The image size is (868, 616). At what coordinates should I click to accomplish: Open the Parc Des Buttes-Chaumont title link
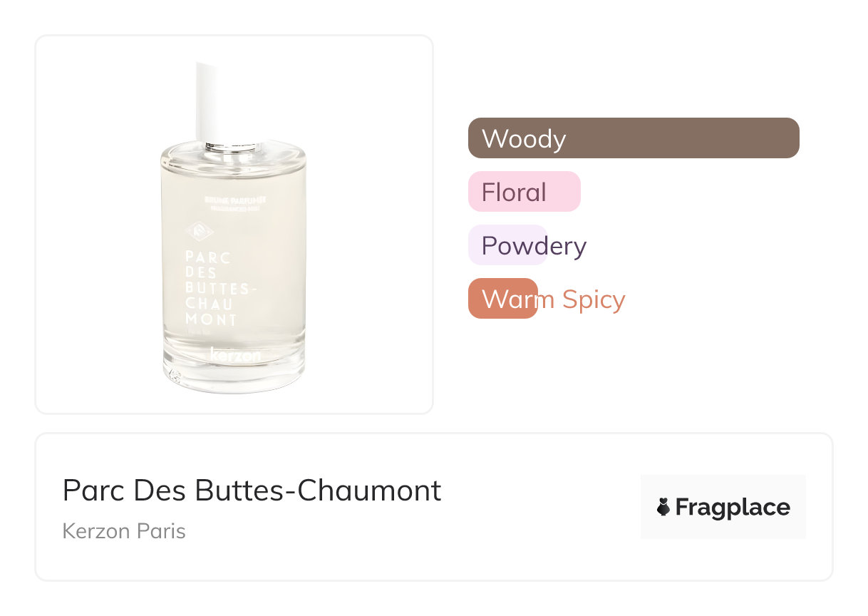pyautogui.click(x=252, y=491)
